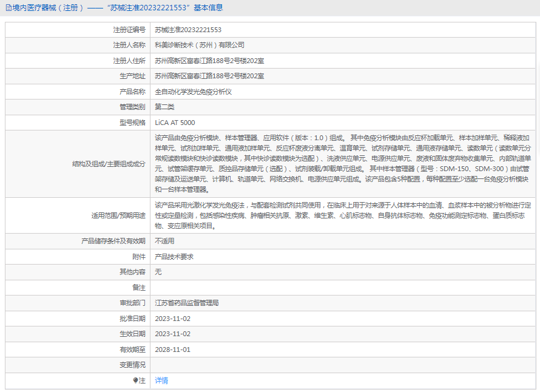
Task: Click the 产品名称 row label
Action: pyautogui.click(x=132, y=92)
